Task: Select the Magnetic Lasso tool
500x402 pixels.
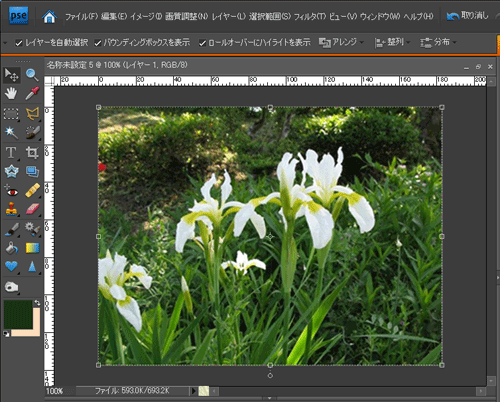Action: 32,114
